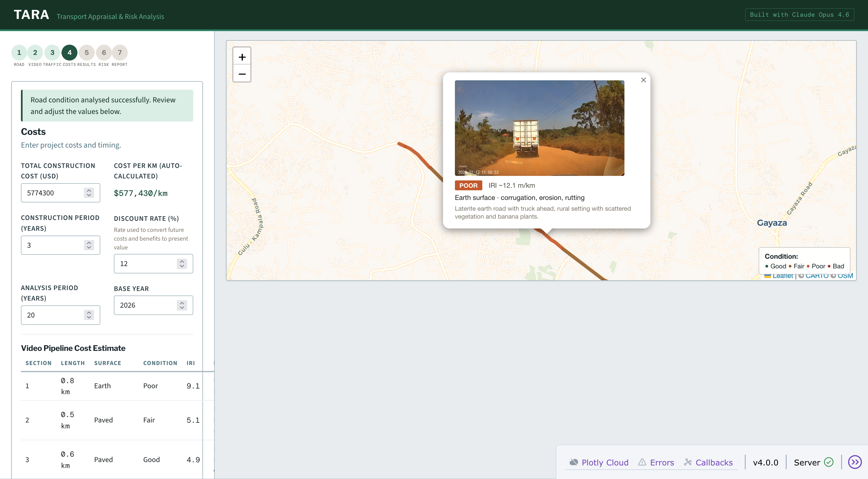Adjust discount rate spinner arrows
The width and height of the screenshot is (868, 479).
(182, 264)
